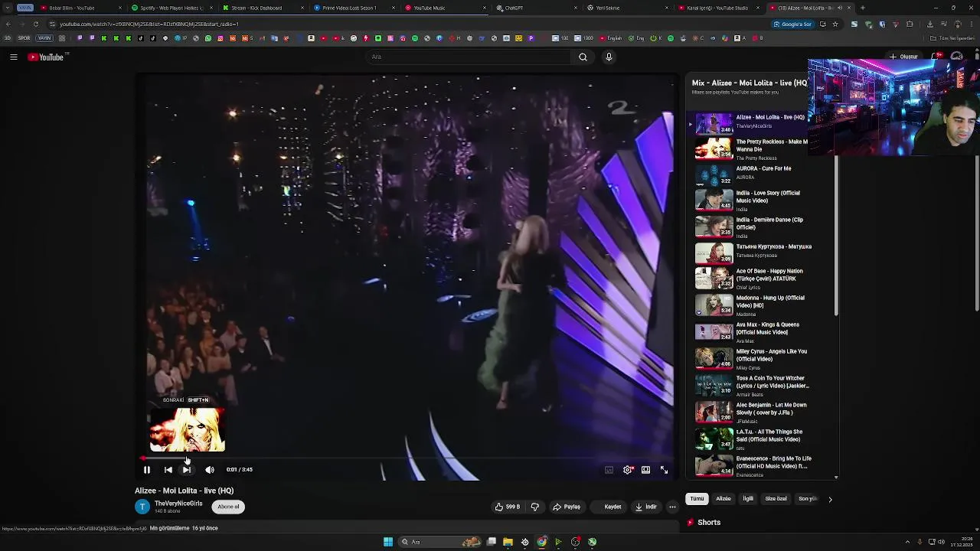The image size is (980, 551).
Task: Enter fullscreen video mode
Action: click(x=665, y=470)
